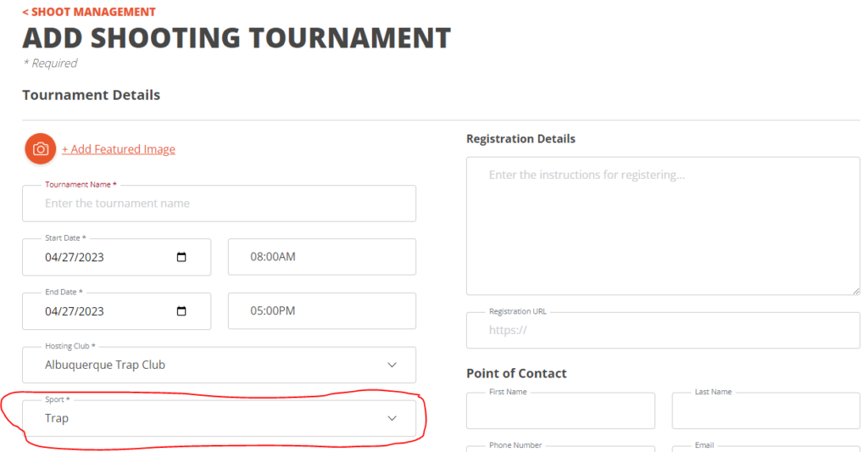Go back to Shoot Management
868x452 pixels.
89,12
